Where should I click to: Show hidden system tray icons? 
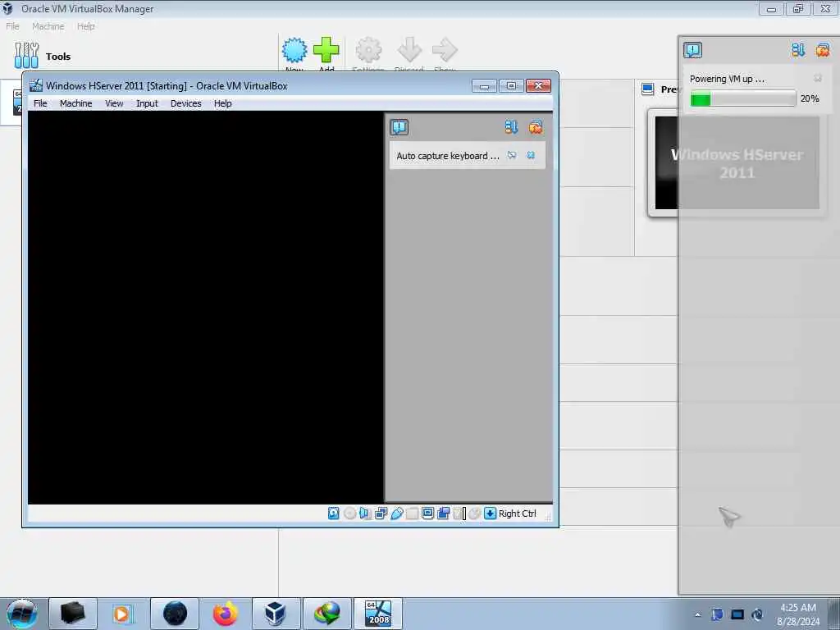tap(697, 614)
